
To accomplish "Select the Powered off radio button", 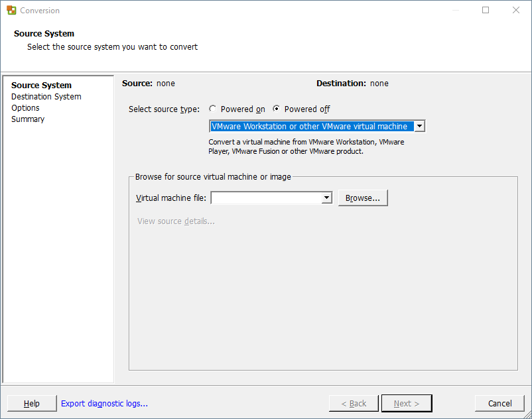I will [277, 109].
